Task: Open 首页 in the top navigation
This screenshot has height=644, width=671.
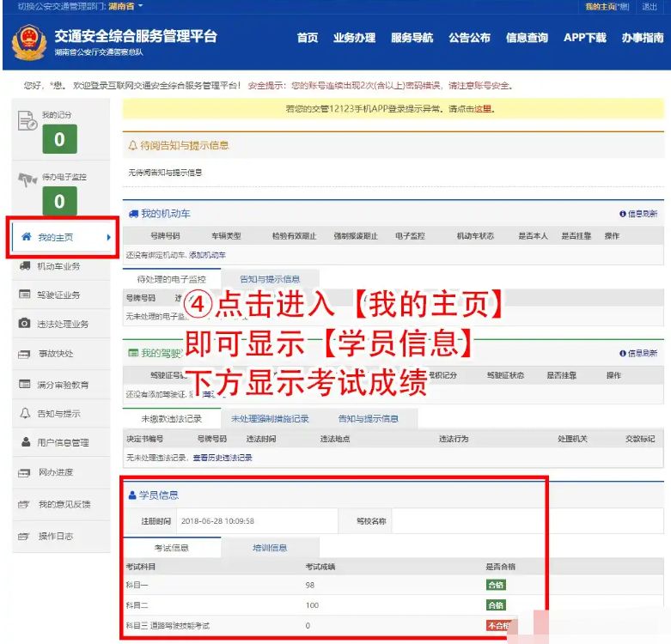Action: point(308,38)
